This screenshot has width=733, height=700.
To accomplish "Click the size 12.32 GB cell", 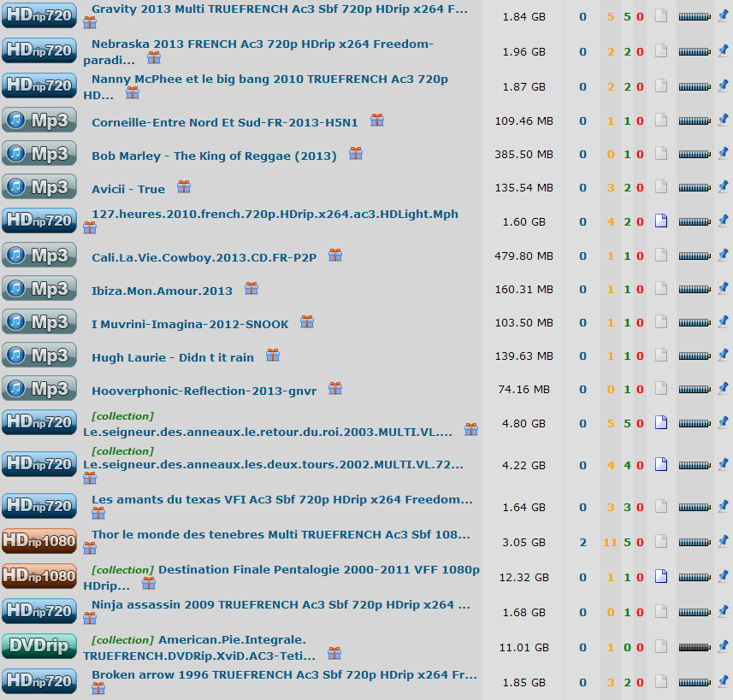I will click(x=523, y=577).
